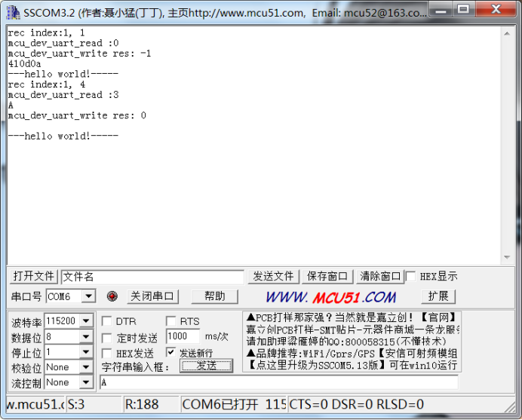This screenshot has height=420, width=522.
Task: Click the 'mcu_dev_uart_write res: 0' log line
Action: click(77, 115)
